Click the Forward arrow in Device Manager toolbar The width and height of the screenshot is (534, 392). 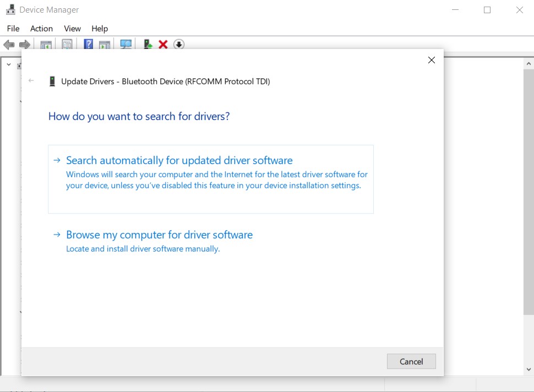[25, 44]
